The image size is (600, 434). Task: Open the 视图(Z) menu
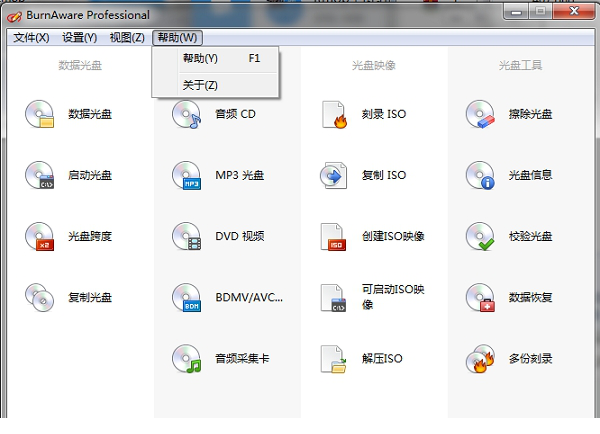tap(127, 38)
